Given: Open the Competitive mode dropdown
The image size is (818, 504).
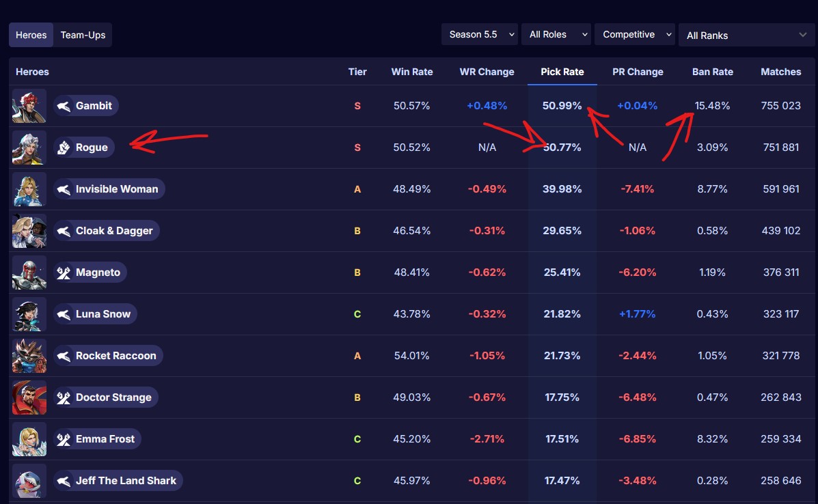Looking at the screenshot, I should click(x=635, y=34).
